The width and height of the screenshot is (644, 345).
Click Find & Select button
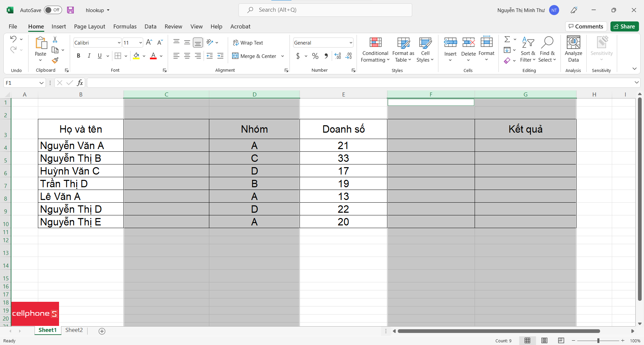(547, 49)
